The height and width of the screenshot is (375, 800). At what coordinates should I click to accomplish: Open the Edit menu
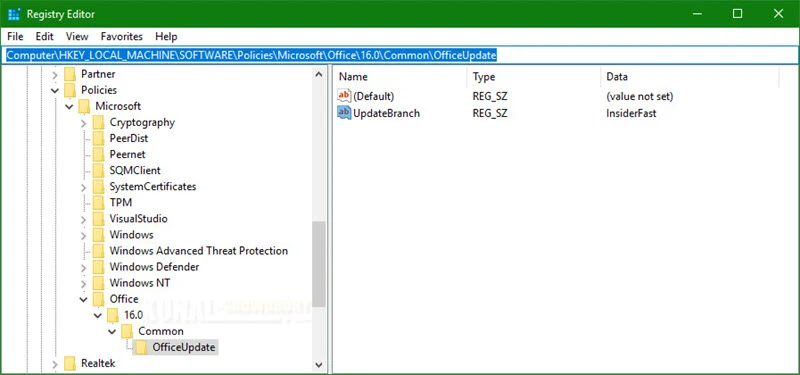click(x=44, y=36)
